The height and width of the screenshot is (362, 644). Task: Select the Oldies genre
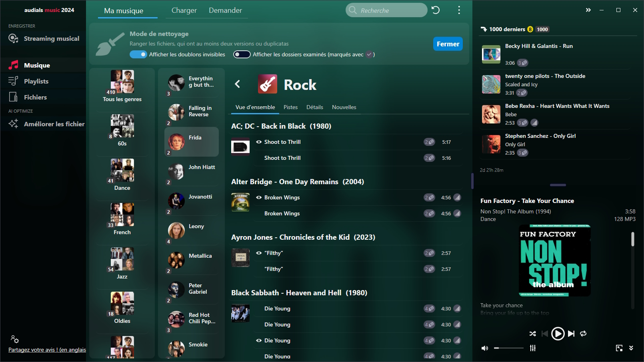[122, 308]
